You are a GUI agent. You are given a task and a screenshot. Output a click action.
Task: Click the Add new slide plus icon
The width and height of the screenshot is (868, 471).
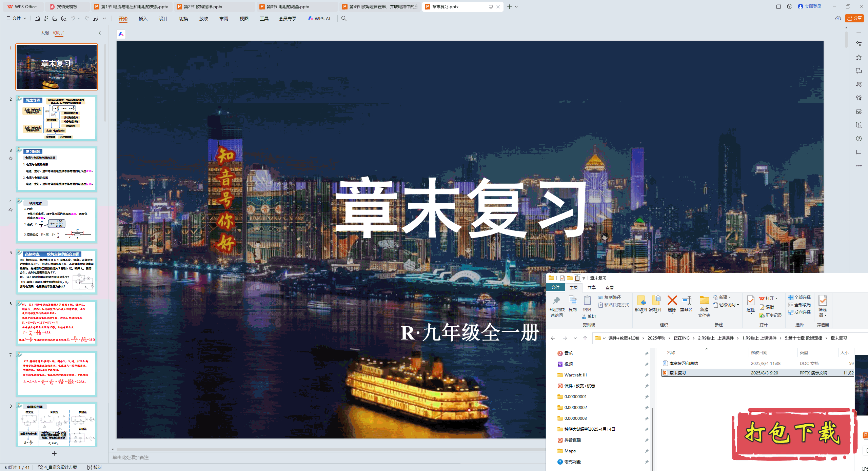pos(54,453)
